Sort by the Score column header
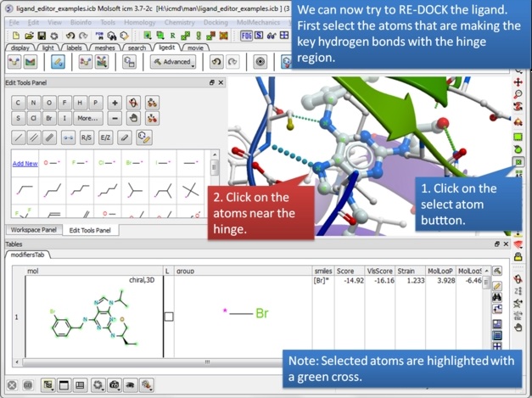Viewport: 532px width, 398px height. 345,271
